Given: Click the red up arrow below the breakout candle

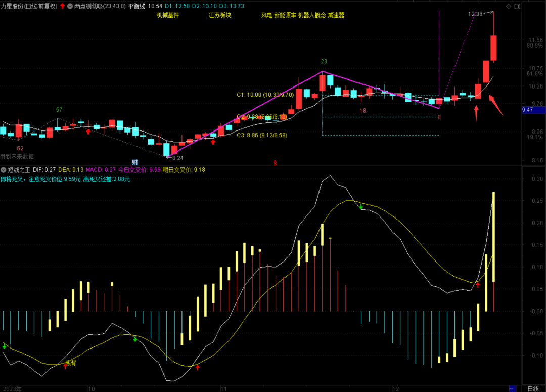Looking at the screenshot, I should pyautogui.click(x=476, y=113).
